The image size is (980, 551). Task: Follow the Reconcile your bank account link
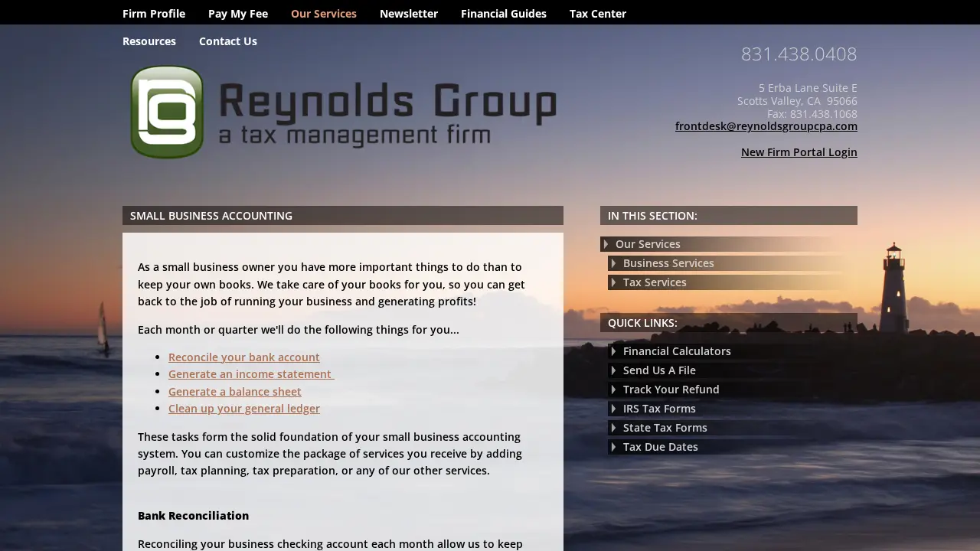[244, 357]
